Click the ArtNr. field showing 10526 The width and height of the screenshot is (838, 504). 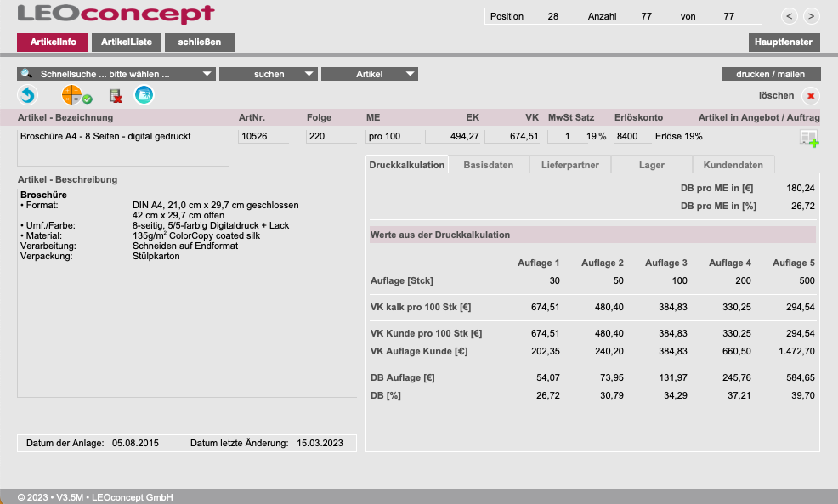263,136
